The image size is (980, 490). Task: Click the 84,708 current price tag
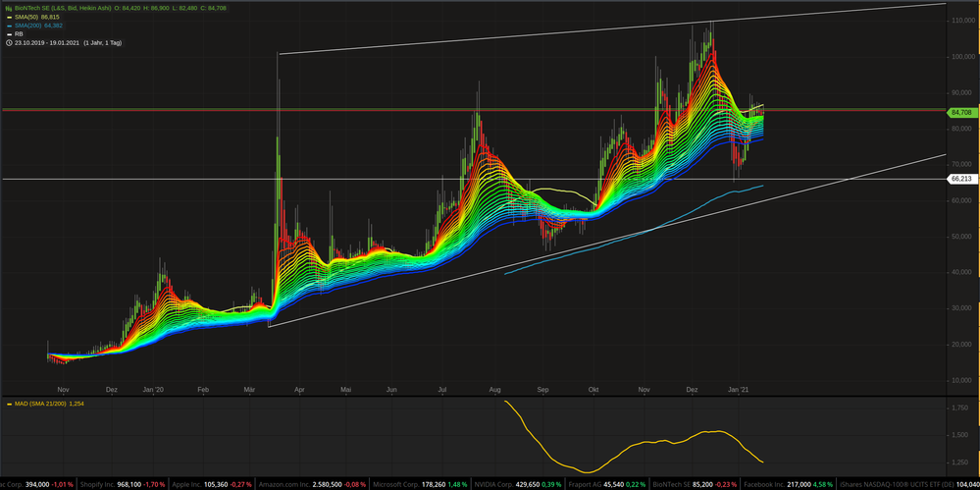tap(960, 113)
